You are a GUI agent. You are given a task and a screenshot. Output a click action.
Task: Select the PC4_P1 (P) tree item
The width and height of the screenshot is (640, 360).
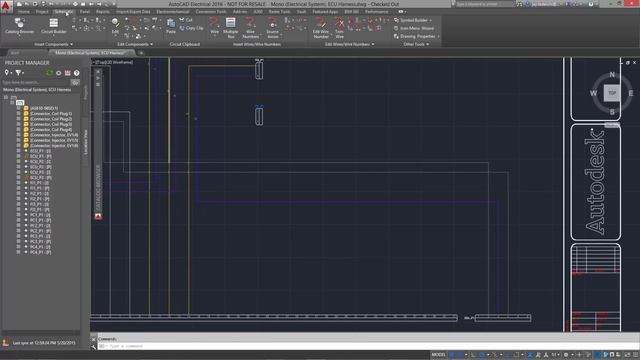[x=40, y=253]
